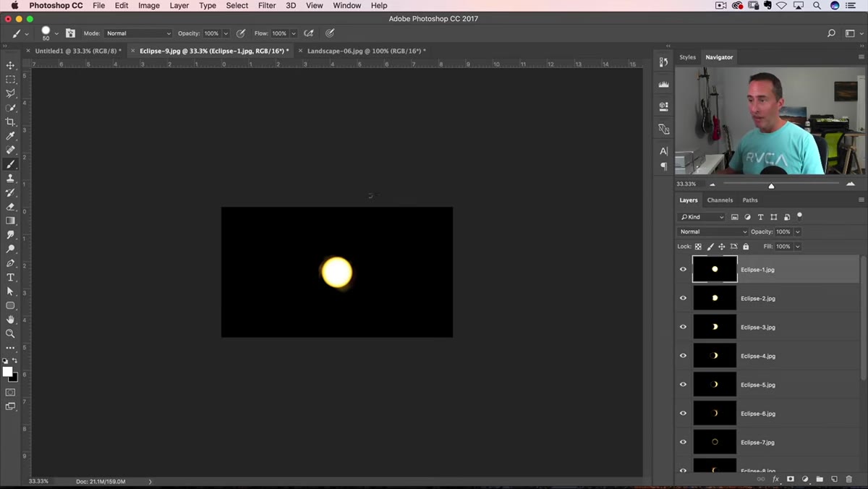Switch to the Channels tab
This screenshot has width=868, height=489.
point(720,200)
